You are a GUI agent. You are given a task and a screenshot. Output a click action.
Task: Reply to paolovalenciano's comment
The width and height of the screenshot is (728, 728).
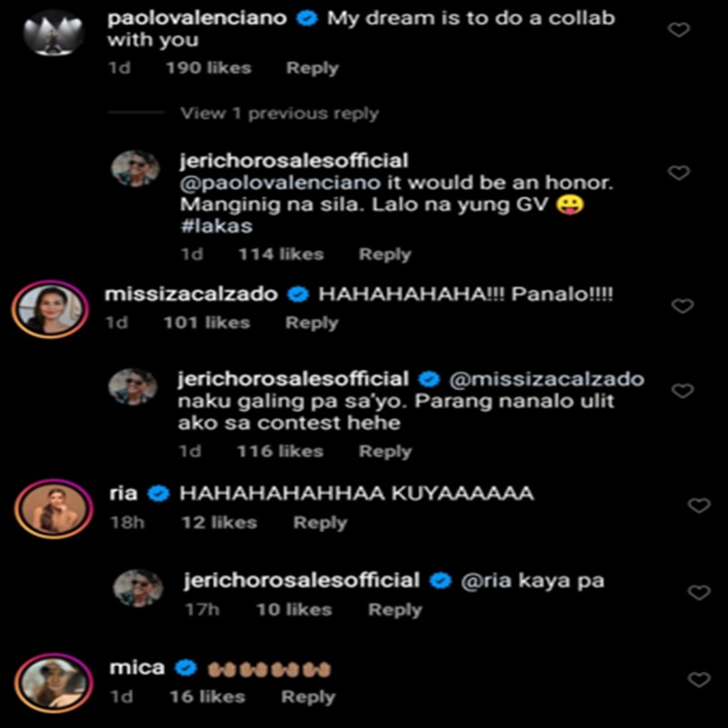coord(312,68)
